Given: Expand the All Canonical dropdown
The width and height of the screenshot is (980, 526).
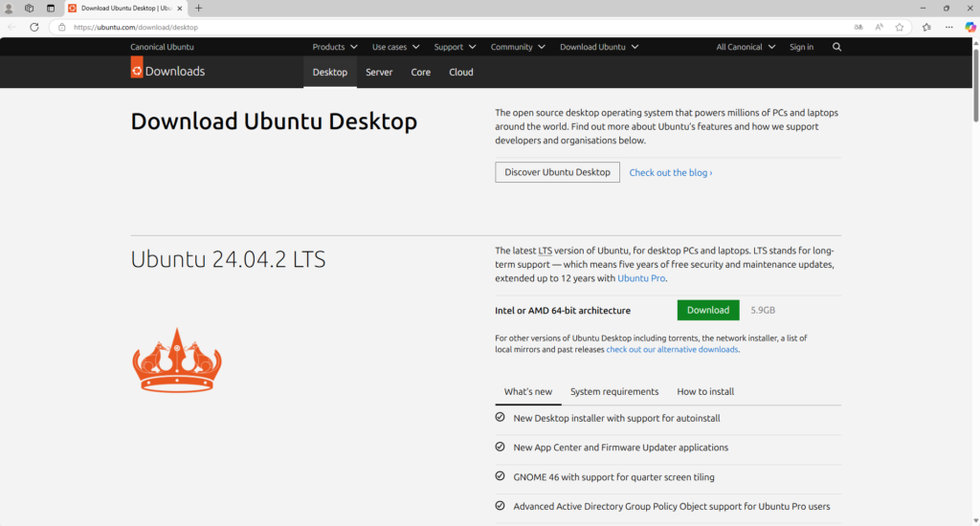Looking at the screenshot, I should (746, 47).
